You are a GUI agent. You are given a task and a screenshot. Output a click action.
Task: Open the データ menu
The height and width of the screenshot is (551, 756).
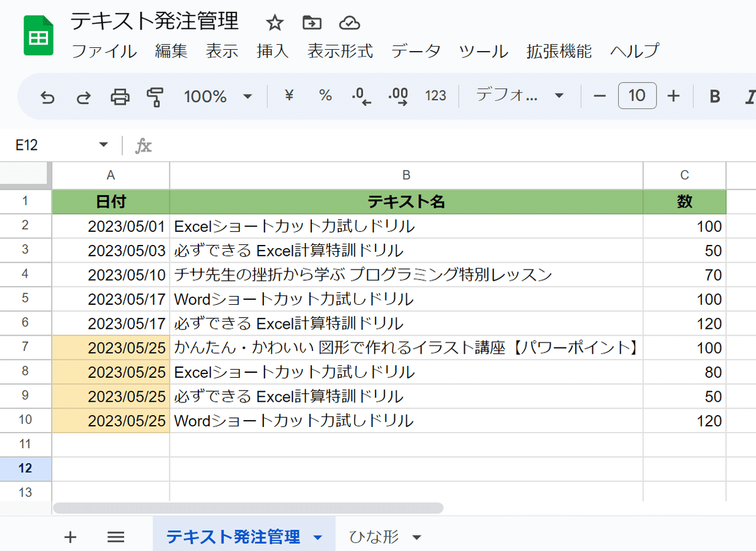(x=416, y=51)
